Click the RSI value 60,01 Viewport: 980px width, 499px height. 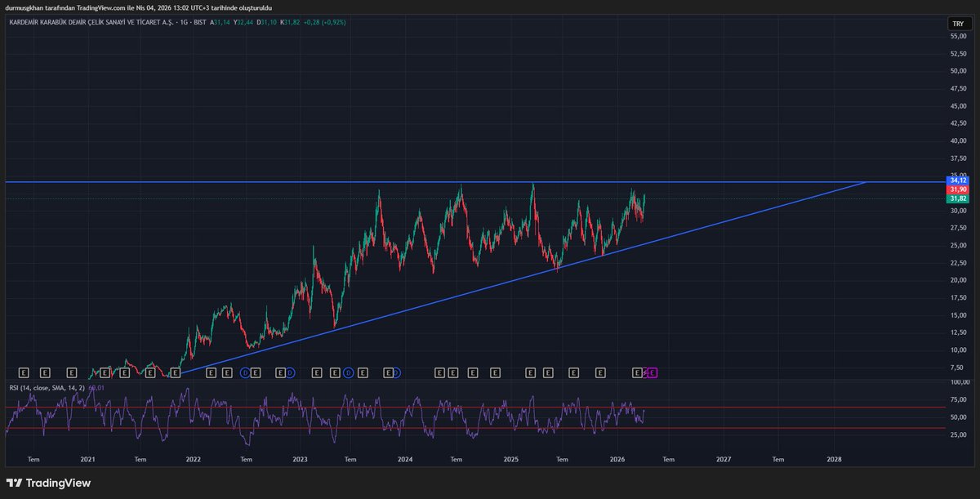96,388
